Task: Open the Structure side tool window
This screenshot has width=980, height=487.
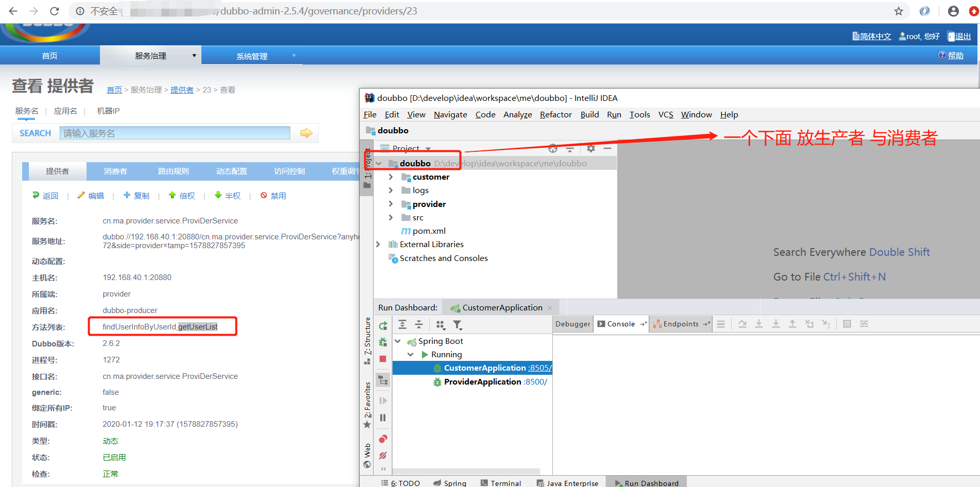Action: click(367, 341)
